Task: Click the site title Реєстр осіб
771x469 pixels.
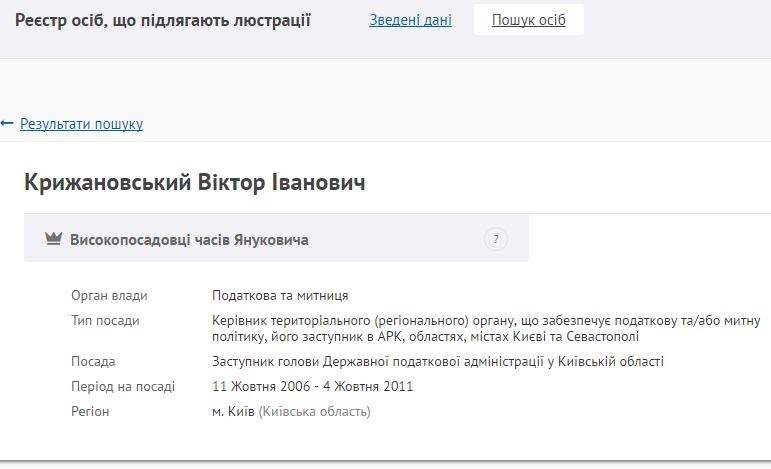Action: click(x=163, y=20)
